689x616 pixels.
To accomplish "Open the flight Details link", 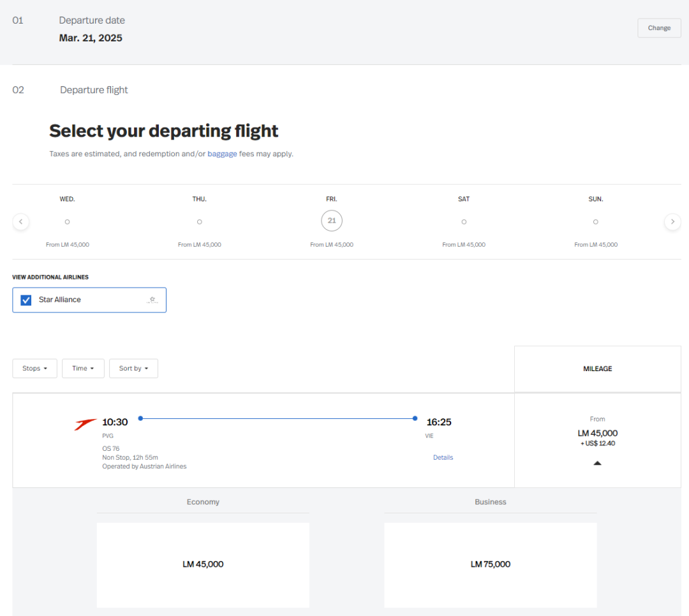I will pyautogui.click(x=443, y=457).
